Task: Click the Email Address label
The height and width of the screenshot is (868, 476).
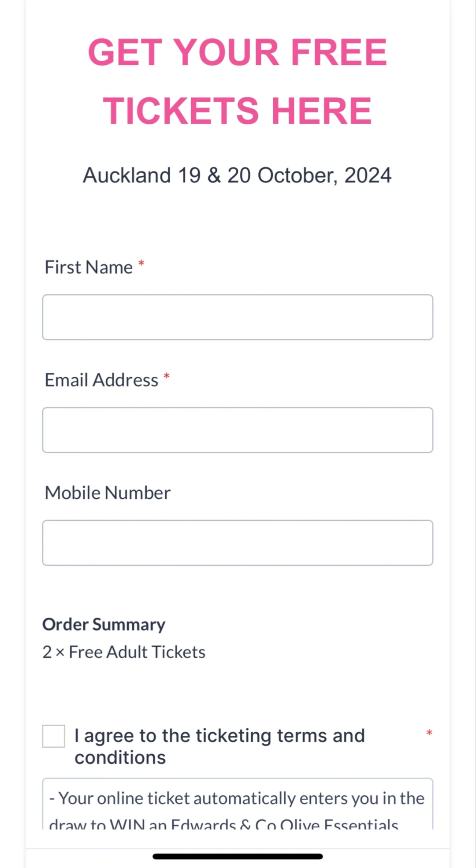Action: pyautogui.click(x=101, y=380)
